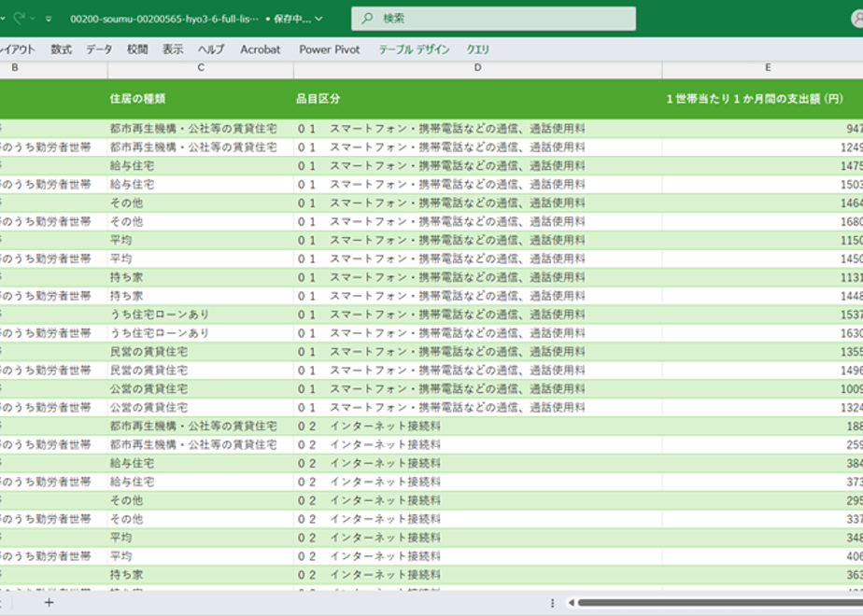This screenshot has height=616, width=863.
Task: Click the three-dot sheet tab bar handle
Action: click(x=552, y=603)
